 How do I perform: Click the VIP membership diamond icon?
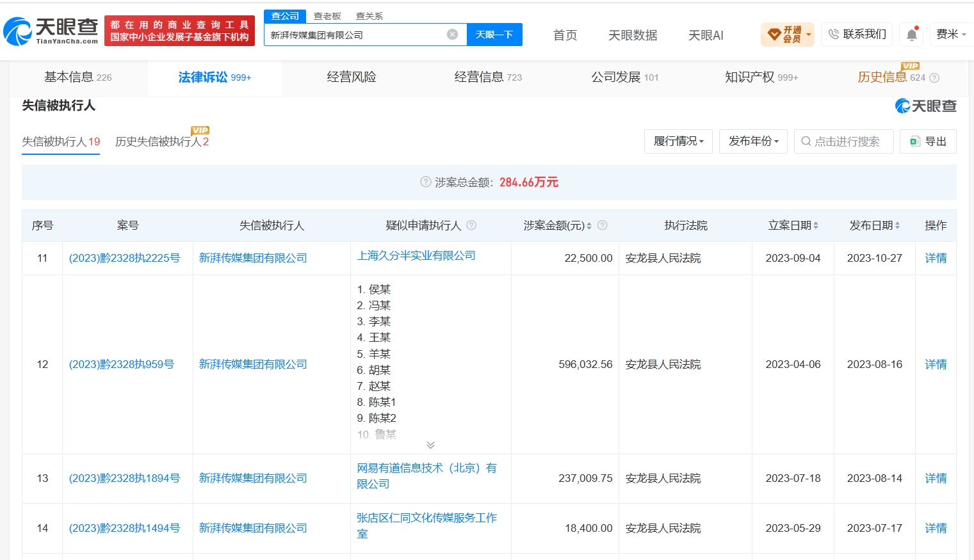tap(774, 34)
